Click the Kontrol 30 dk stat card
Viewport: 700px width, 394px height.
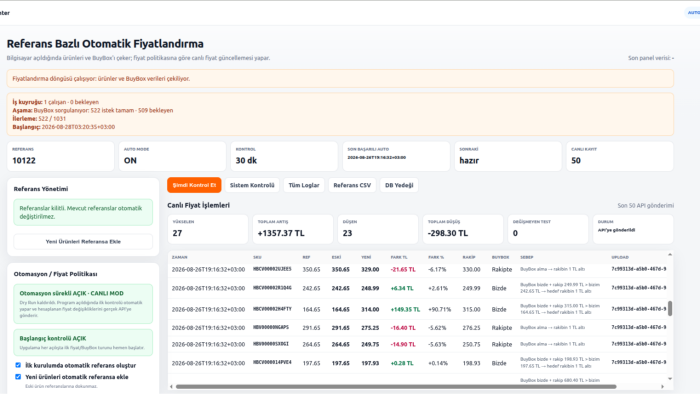coord(284,156)
